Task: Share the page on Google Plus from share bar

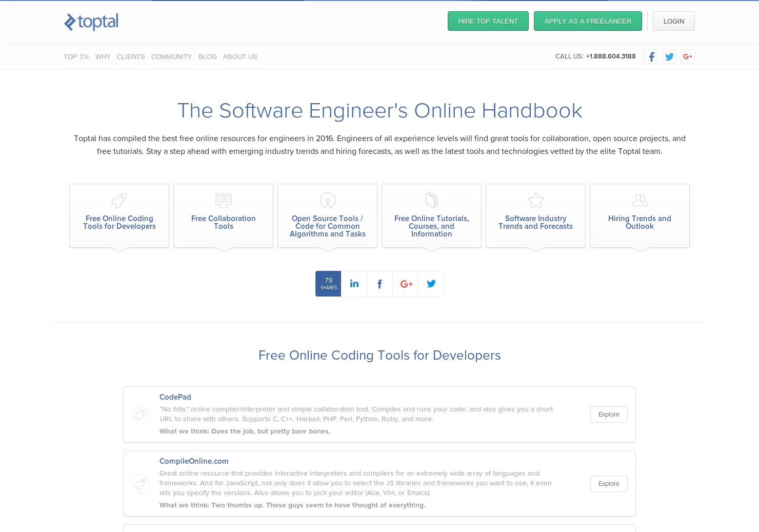Action: coord(405,284)
